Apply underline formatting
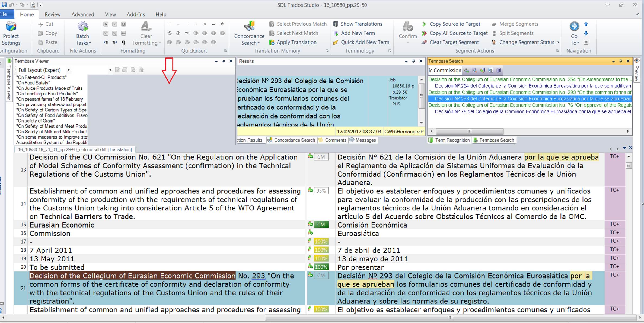This screenshot has height=323, width=644. (x=123, y=24)
